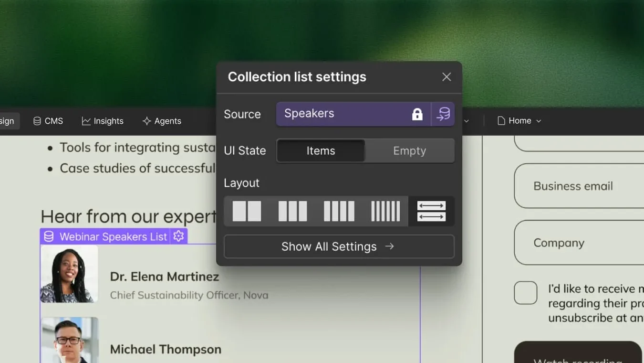Screen dimensions: 644x363
Task: Click the lock icon in Source field
Action: [417, 114]
